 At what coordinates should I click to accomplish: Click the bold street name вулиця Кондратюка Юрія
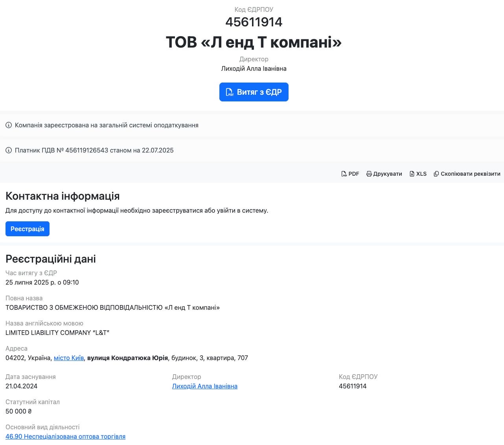(x=127, y=358)
